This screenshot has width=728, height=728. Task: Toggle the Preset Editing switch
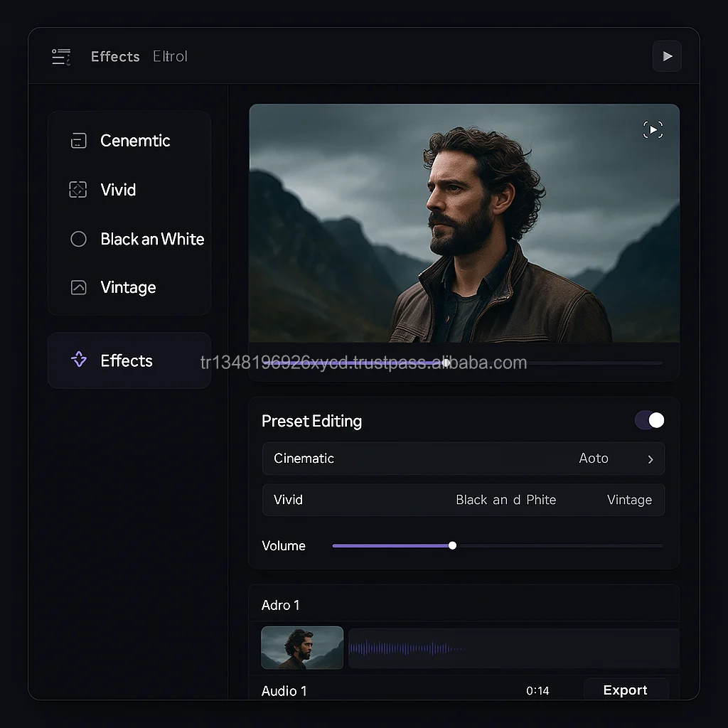pos(650,421)
